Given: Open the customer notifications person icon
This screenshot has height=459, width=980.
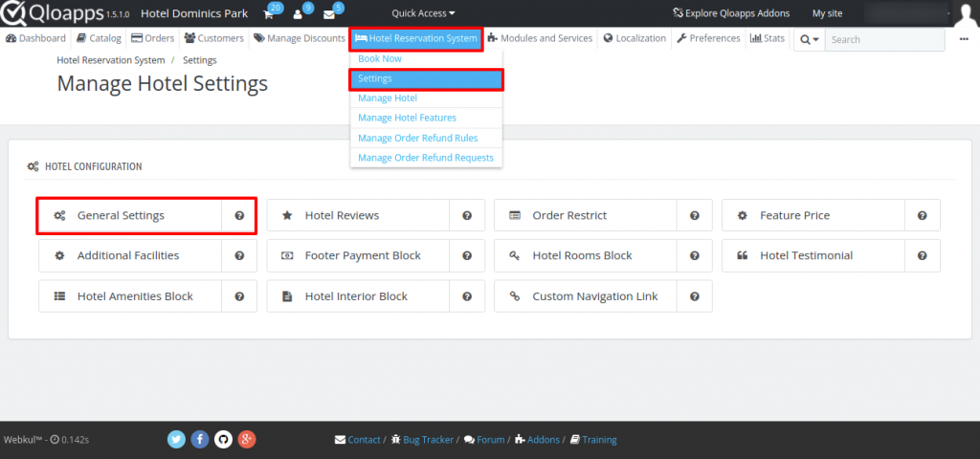Looking at the screenshot, I should [x=299, y=14].
